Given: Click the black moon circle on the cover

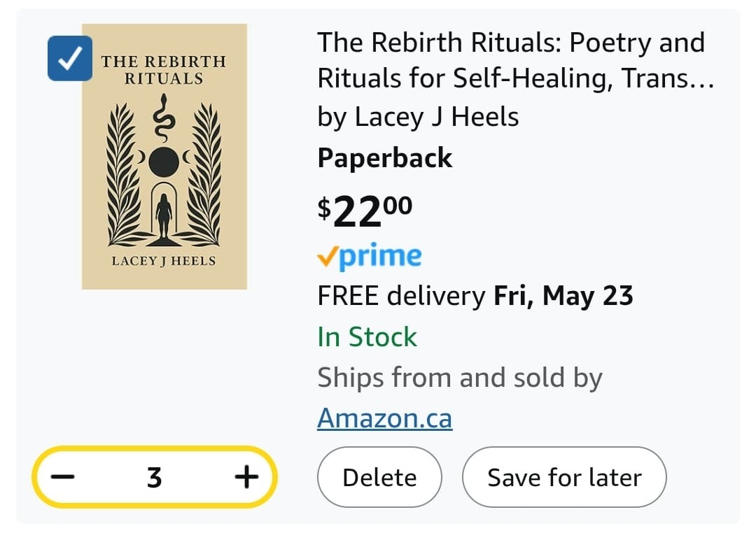Looking at the screenshot, I should [x=164, y=162].
